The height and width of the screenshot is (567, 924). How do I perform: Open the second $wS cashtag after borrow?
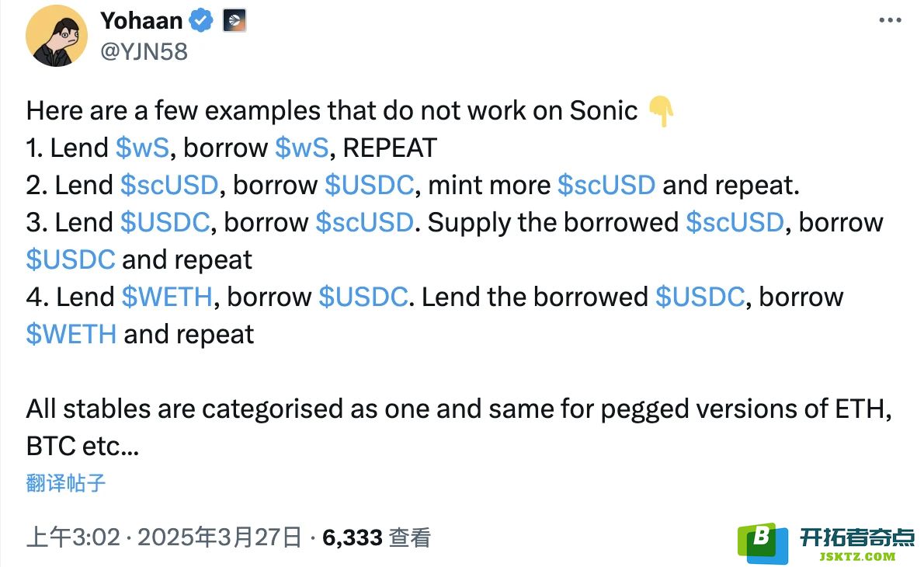click(302, 148)
